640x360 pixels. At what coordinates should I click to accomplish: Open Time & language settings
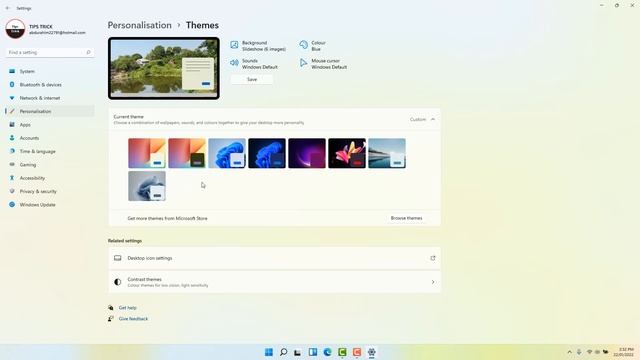pyautogui.click(x=49, y=151)
